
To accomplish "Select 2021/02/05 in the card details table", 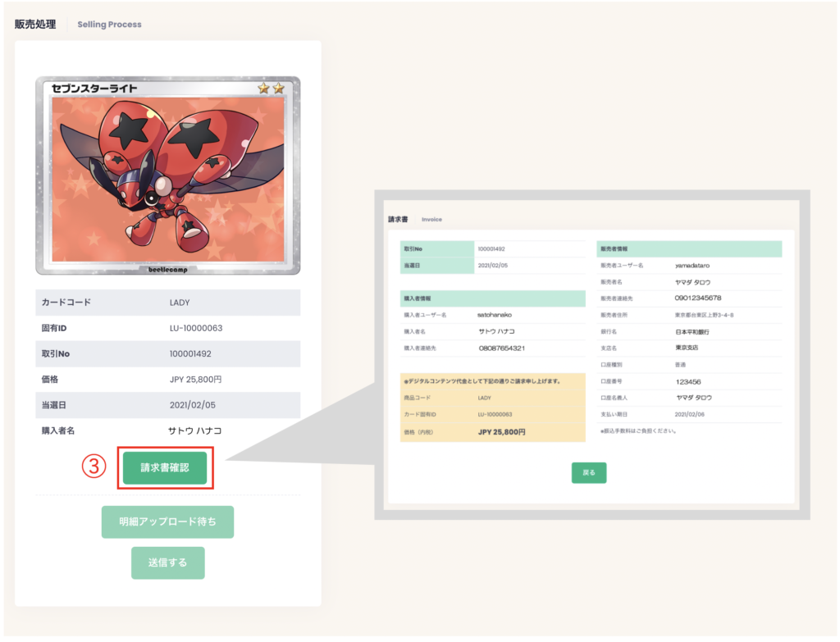I will click(192, 405).
